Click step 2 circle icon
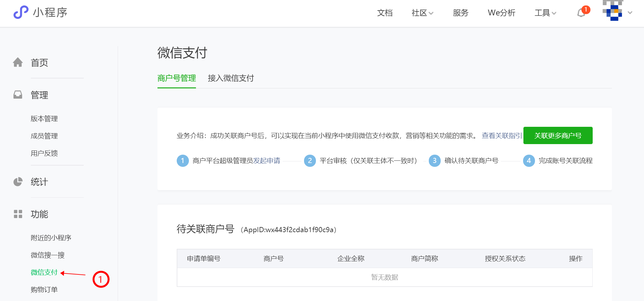This screenshot has height=301, width=644. (310, 160)
